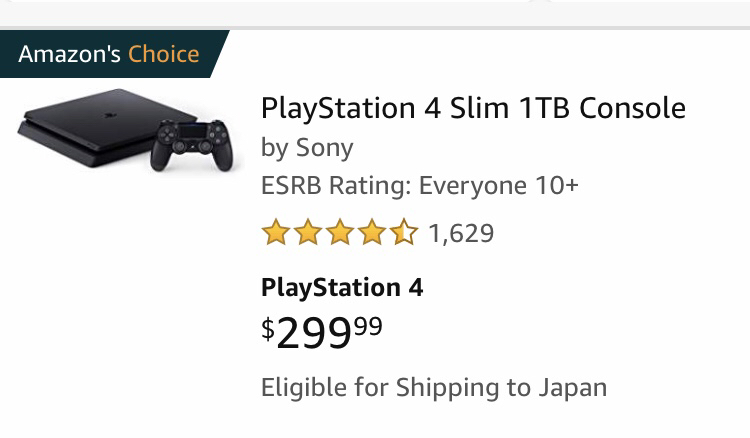Click the large "299" price digits
This screenshot has height=438, width=750.
tap(313, 334)
